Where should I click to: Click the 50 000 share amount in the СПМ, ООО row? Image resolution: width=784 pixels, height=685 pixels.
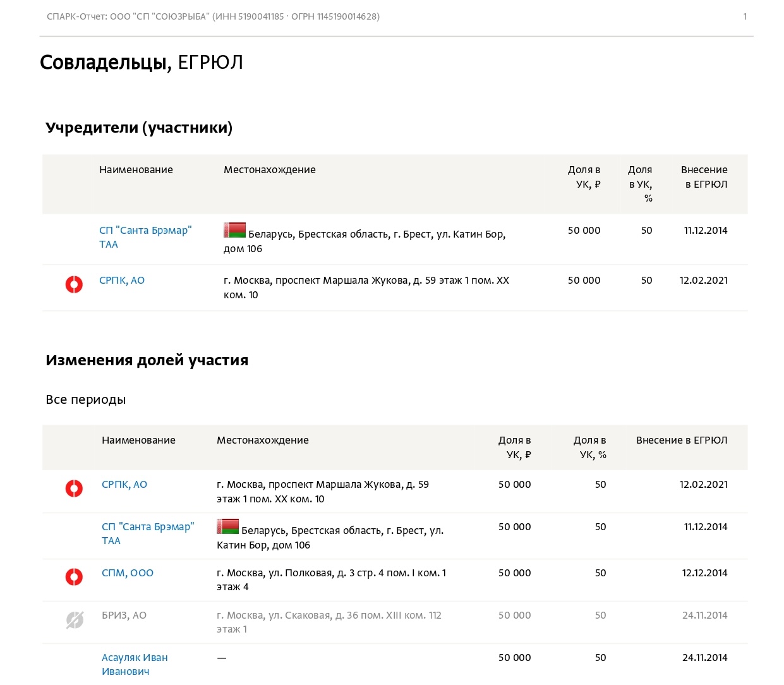coord(515,573)
